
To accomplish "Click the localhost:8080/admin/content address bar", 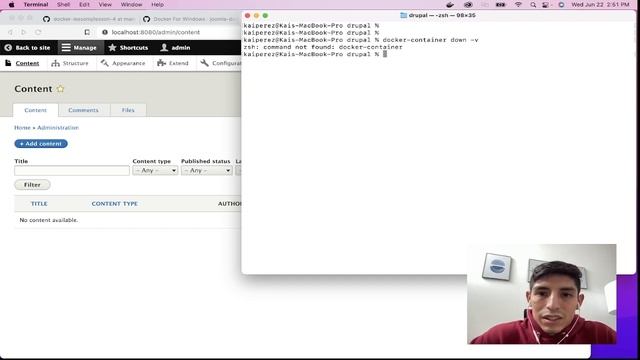I will pos(156,32).
